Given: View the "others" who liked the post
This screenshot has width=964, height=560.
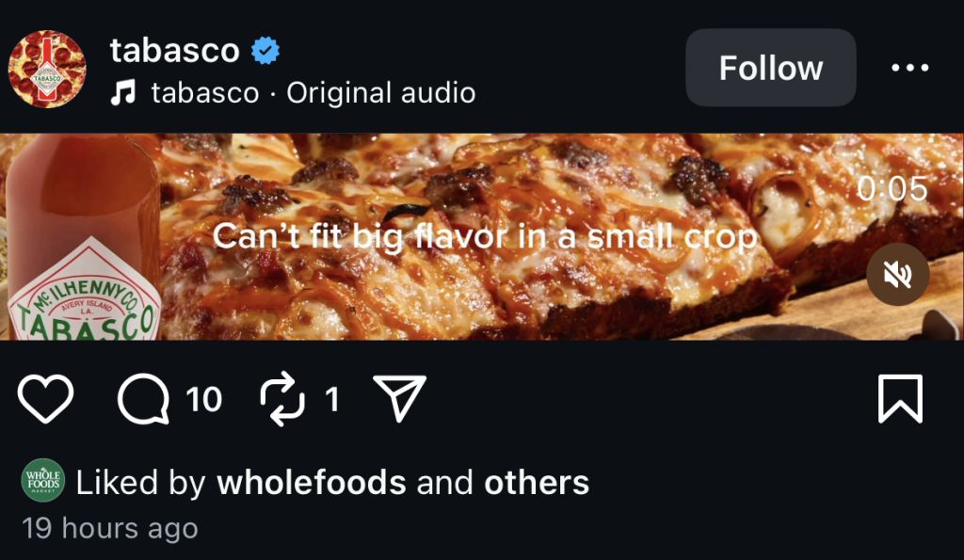Looking at the screenshot, I should 537,483.
